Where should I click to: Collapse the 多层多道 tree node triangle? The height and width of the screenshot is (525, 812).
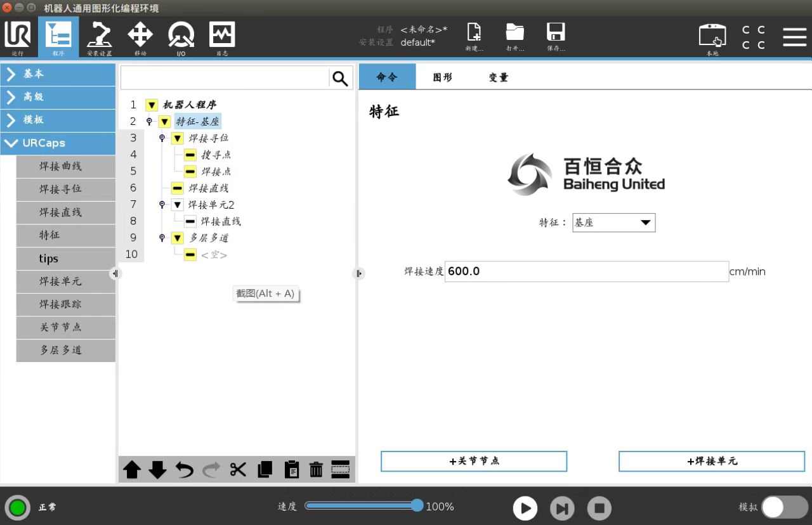pyautogui.click(x=177, y=238)
